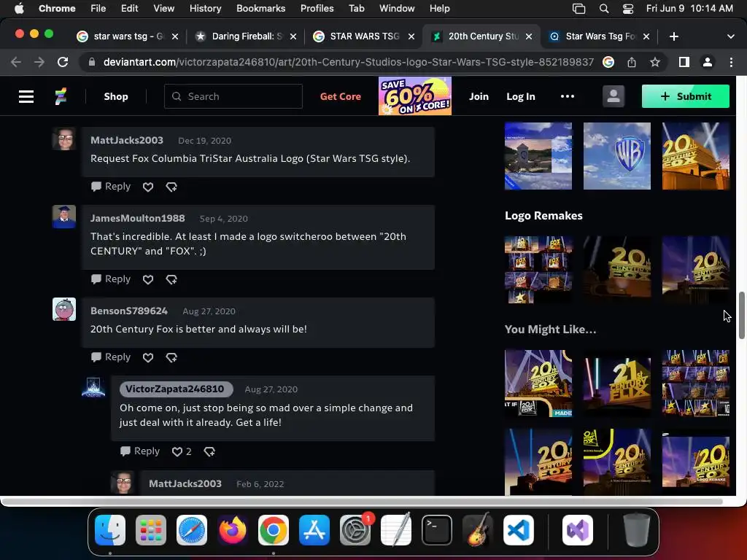The image size is (747, 560).
Task: Click the Logo Remakes heading
Action: (x=543, y=216)
